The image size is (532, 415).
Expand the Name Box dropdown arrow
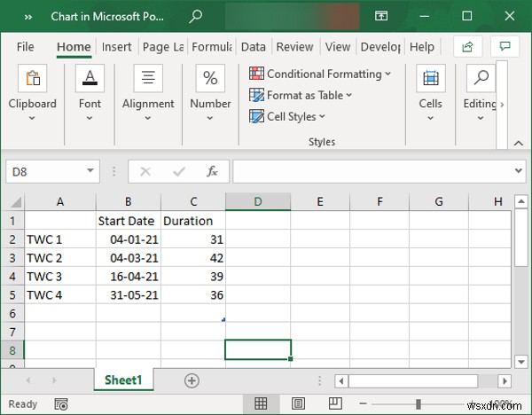click(x=90, y=170)
